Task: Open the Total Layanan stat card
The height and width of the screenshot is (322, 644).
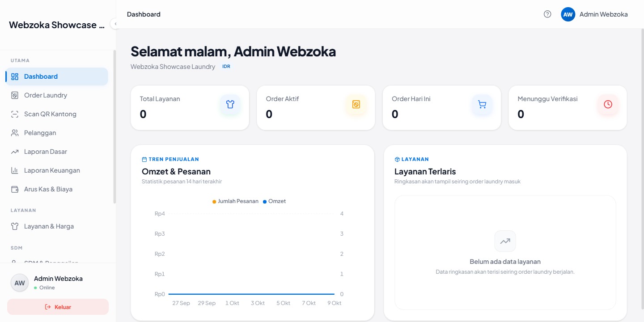Action: [x=190, y=108]
